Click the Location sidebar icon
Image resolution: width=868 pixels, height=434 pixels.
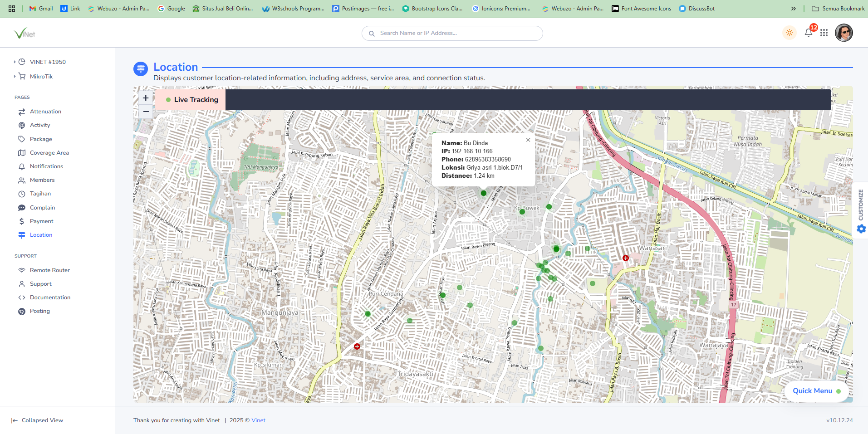click(x=22, y=235)
